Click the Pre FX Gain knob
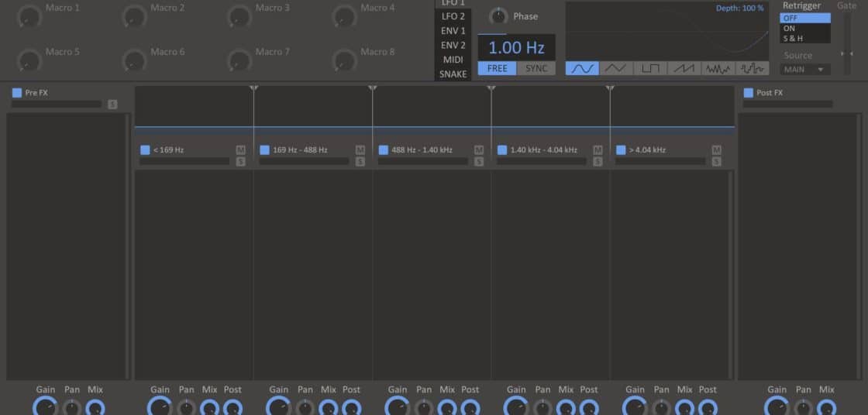This screenshot has height=415, width=868. click(x=46, y=406)
